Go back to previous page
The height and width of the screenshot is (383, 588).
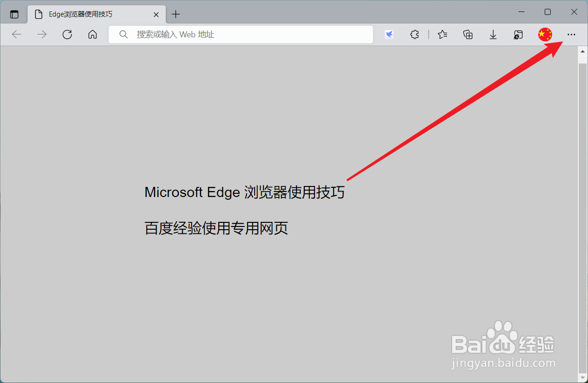point(17,35)
